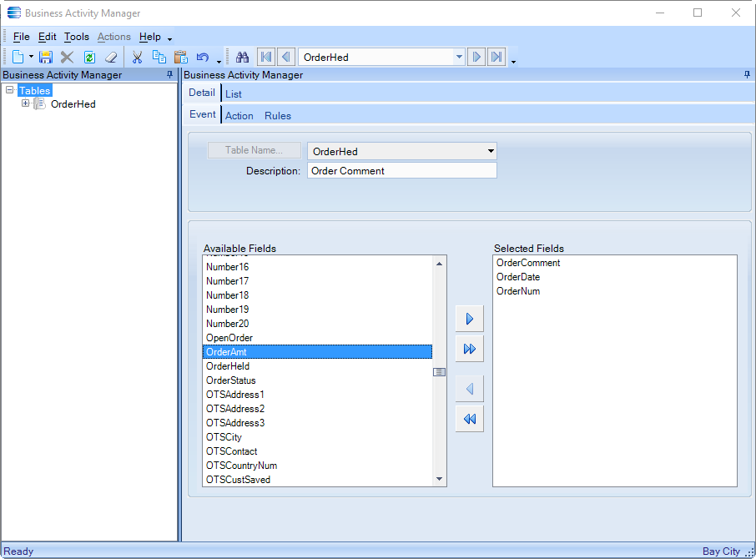Click the Copy icon in the toolbar

(159, 58)
